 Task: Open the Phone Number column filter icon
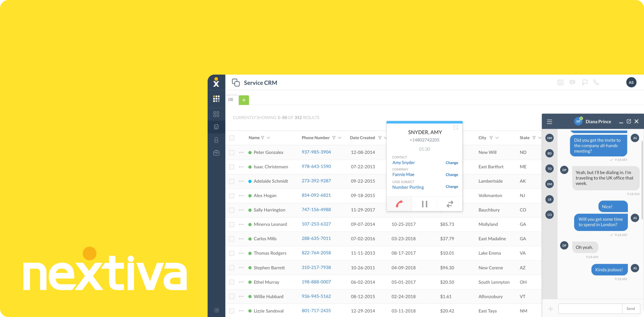point(334,138)
